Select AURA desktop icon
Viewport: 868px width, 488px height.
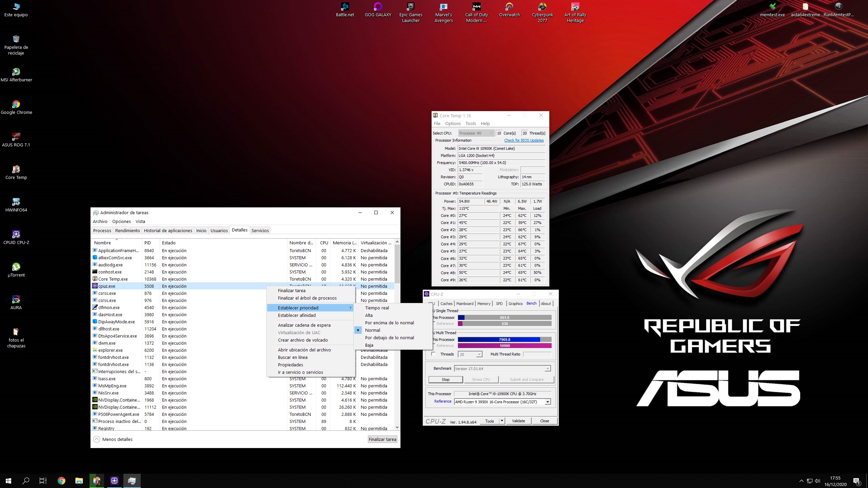[16, 303]
